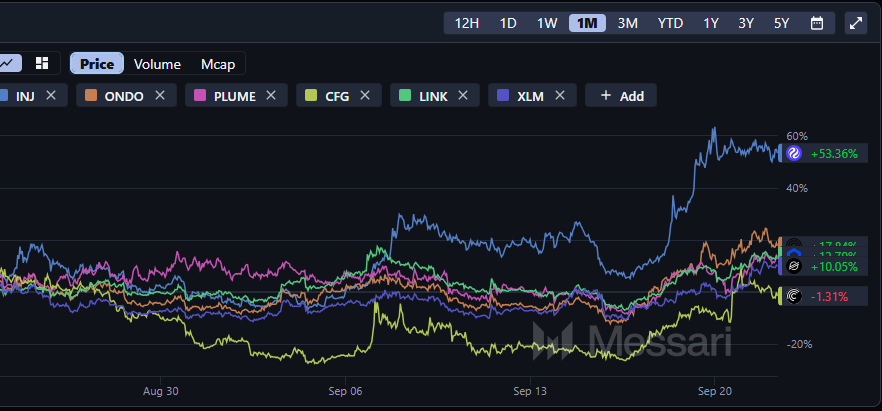Switch to the 3Y range
This screenshot has width=882, height=411.
746,23
